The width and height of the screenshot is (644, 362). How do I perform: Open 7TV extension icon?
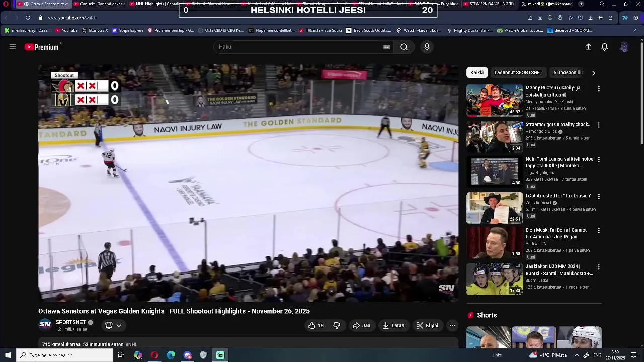[625, 18]
